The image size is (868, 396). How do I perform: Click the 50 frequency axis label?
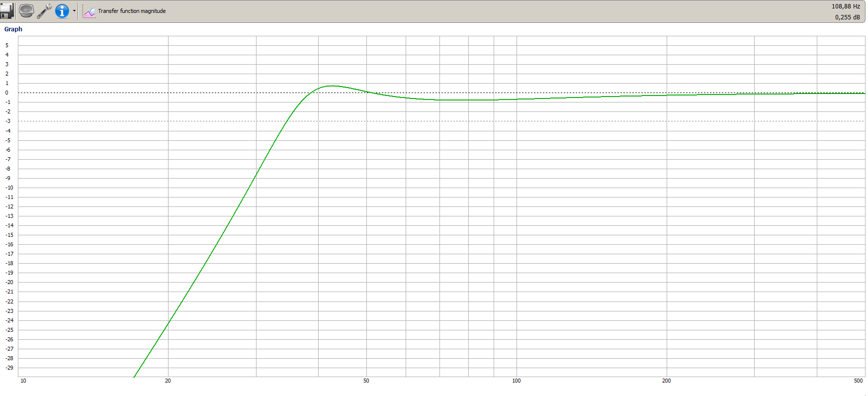[x=366, y=381]
